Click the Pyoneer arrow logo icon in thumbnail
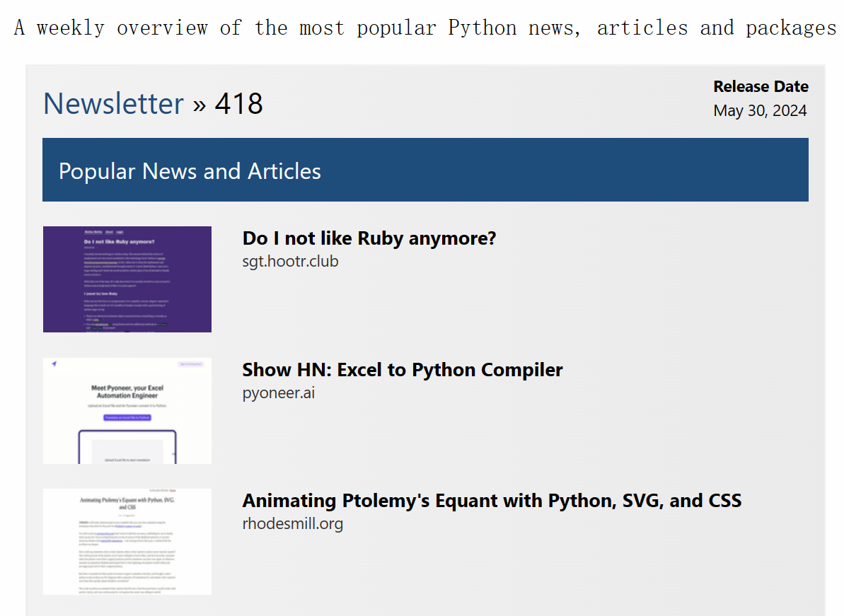 click(x=54, y=364)
